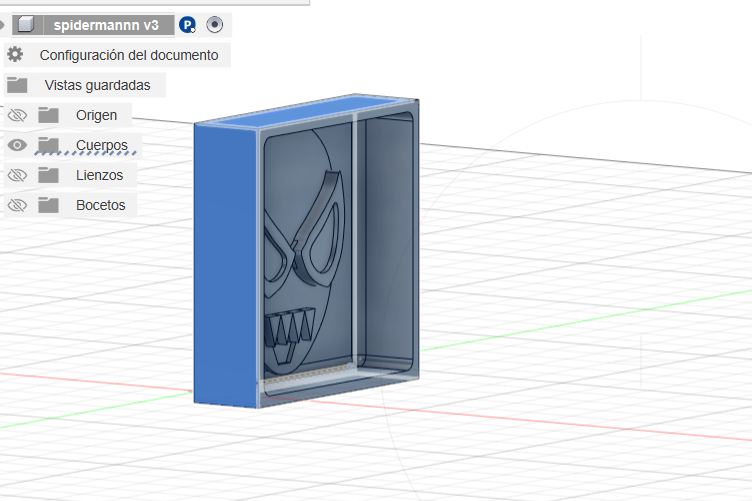Open Configuración del documento
This screenshot has width=752, height=501.
129,55
